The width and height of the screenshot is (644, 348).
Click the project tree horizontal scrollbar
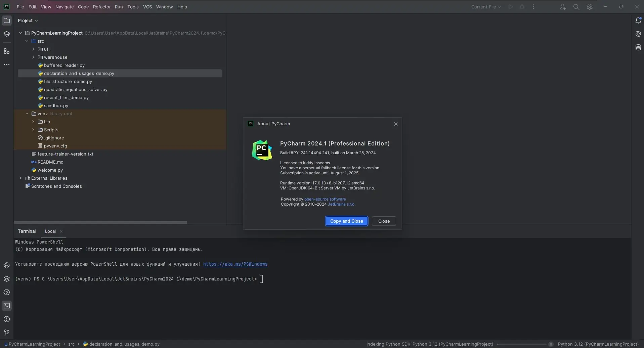(x=100, y=222)
